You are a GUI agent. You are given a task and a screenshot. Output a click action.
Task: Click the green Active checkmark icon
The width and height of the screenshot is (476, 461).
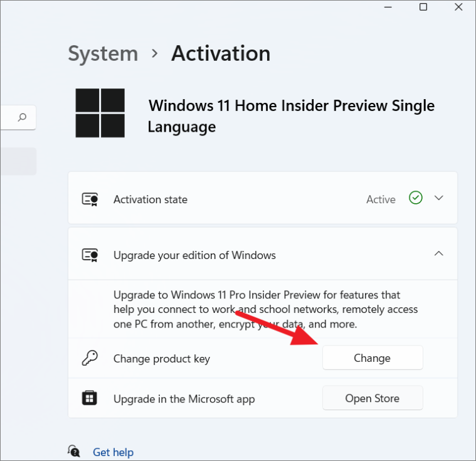[x=416, y=198]
